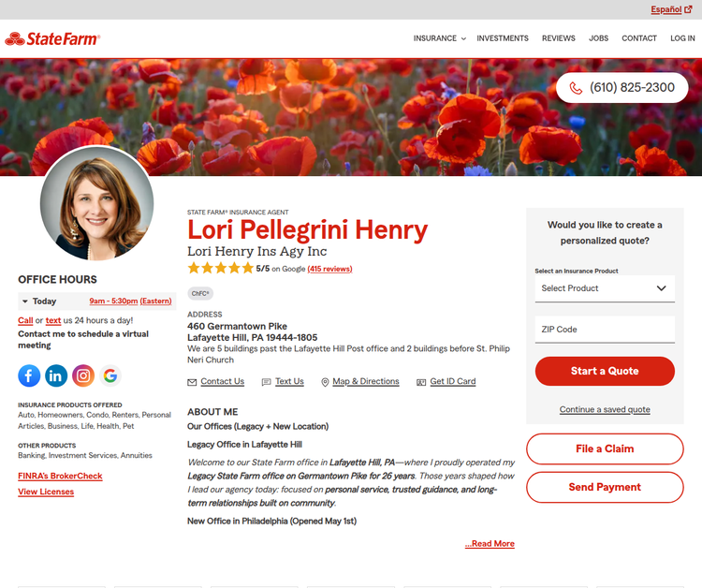Click the external link icon next to Español
The width and height of the screenshot is (702, 588).
click(688, 9)
